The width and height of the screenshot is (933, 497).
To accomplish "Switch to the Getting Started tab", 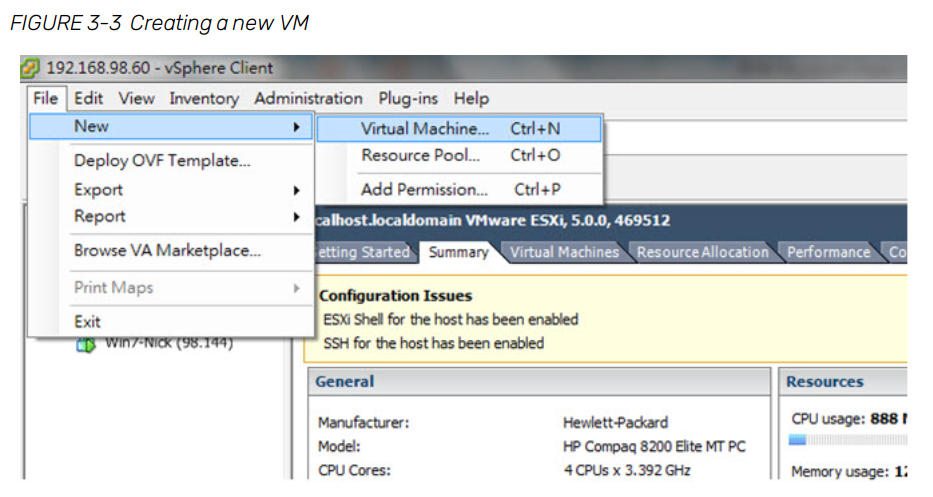I will (363, 252).
